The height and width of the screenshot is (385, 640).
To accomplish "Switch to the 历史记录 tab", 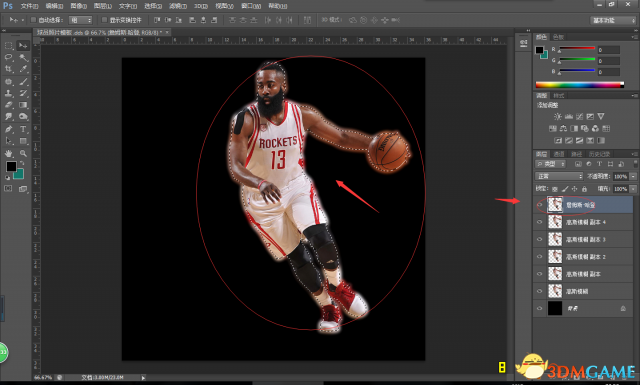I will (599, 154).
